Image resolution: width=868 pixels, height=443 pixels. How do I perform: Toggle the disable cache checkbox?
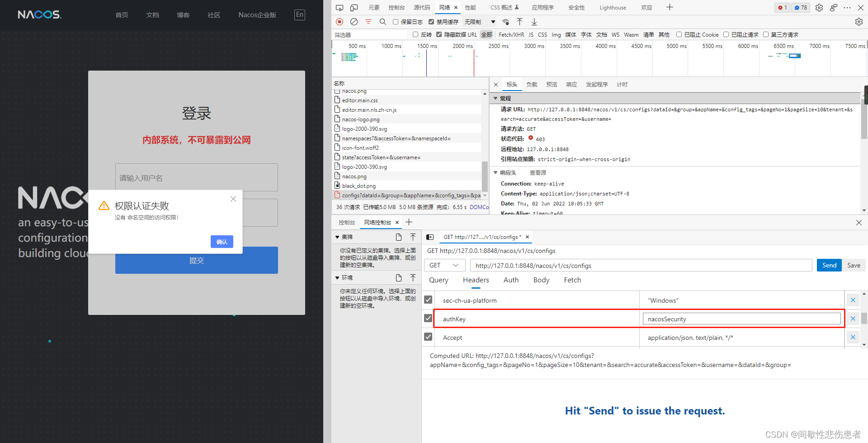(x=431, y=22)
